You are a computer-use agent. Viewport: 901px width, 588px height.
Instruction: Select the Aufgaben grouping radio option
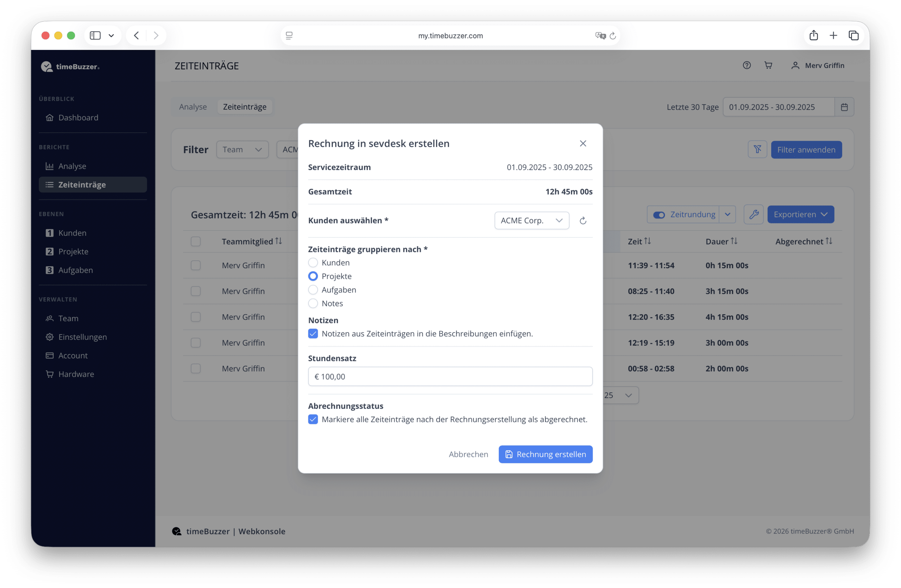coord(313,290)
